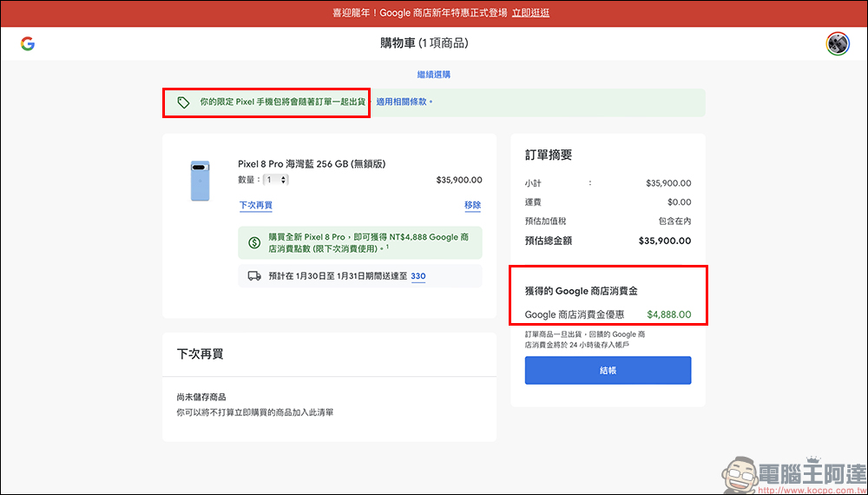Open the account profile avatar
Image resolution: width=868 pixels, height=495 pixels.
[x=838, y=43]
